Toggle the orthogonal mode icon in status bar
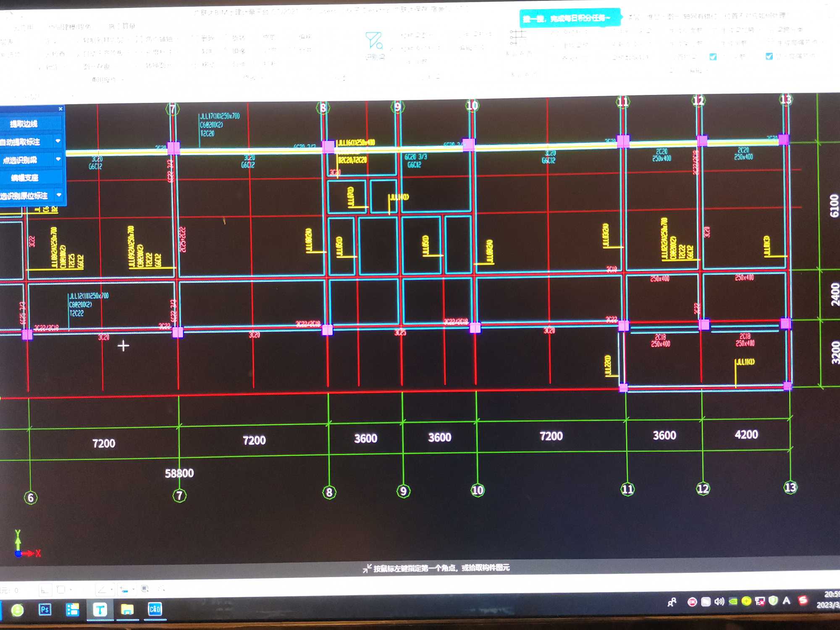This screenshot has width=840, height=630. click(x=45, y=590)
